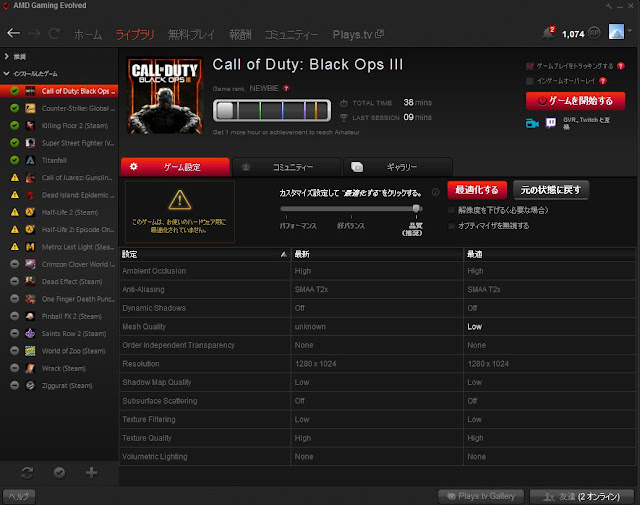Open the user profile avatar
This screenshot has width=640, height=505.
pyautogui.click(x=616, y=32)
